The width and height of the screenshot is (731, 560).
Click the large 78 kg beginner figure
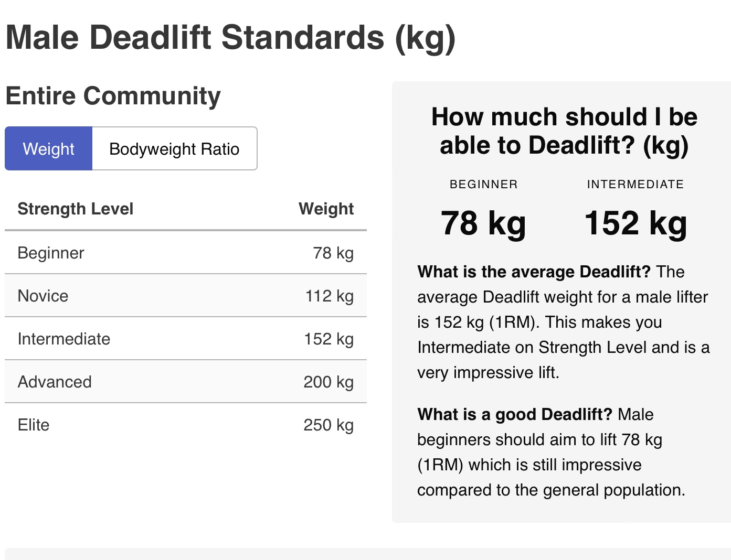(x=483, y=223)
